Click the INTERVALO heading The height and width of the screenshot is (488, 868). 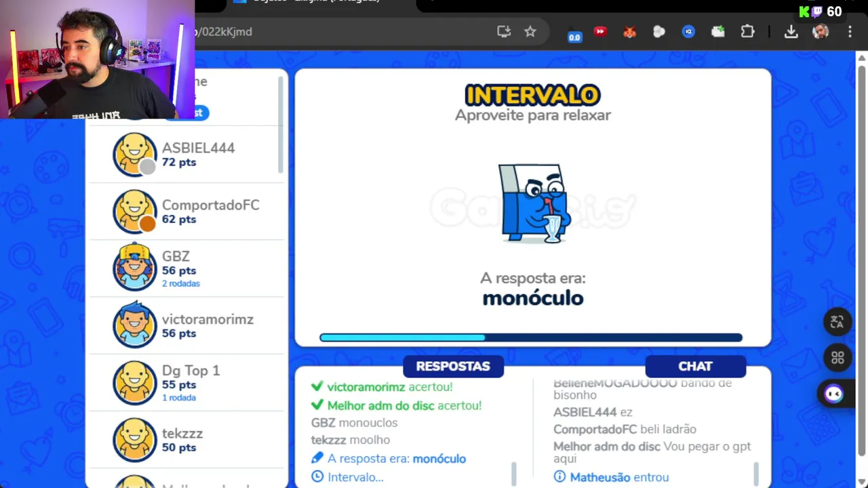pos(532,96)
